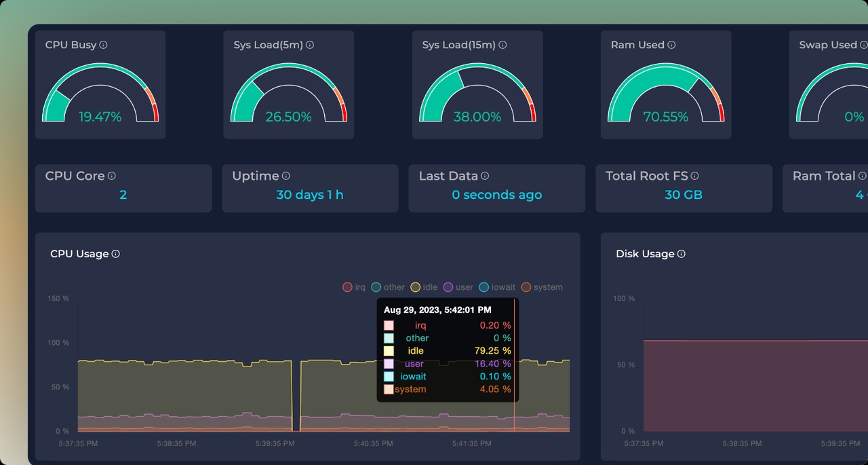Click info icon beside Sys Load(5m)
The width and height of the screenshot is (868, 465).
[310, 45]
